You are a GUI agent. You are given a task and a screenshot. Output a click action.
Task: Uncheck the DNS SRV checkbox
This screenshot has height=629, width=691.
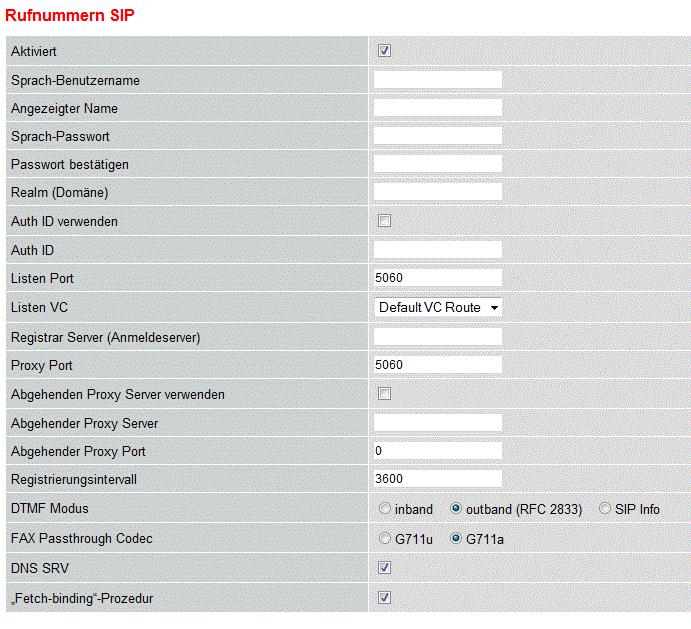[384, 568]
